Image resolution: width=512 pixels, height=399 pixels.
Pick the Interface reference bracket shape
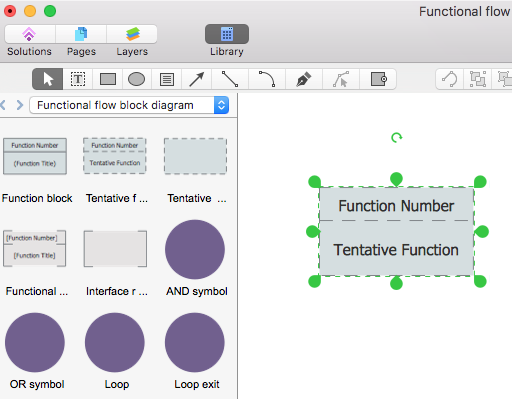[x=115, y=249]
